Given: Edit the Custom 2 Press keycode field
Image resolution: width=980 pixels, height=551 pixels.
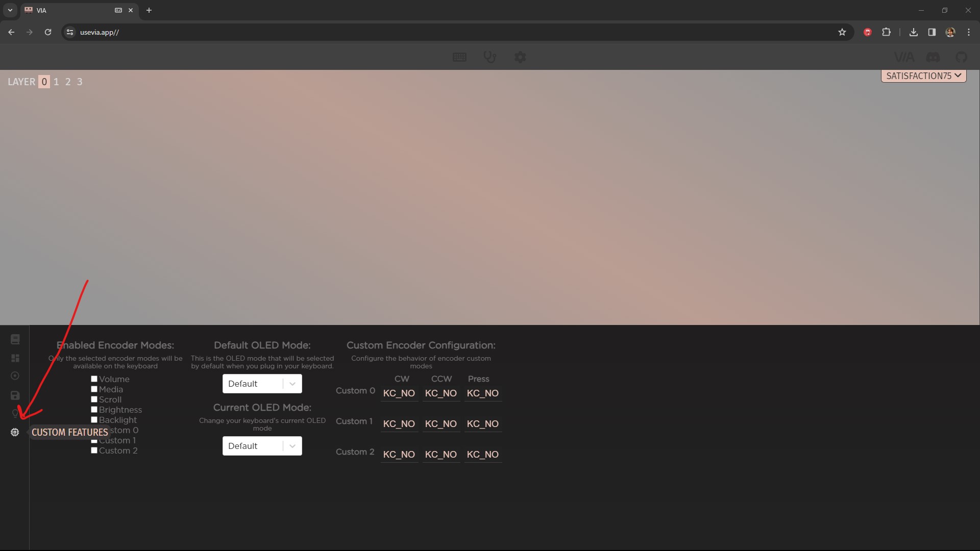Looking at the screenshot, I should tap(483, 455).
